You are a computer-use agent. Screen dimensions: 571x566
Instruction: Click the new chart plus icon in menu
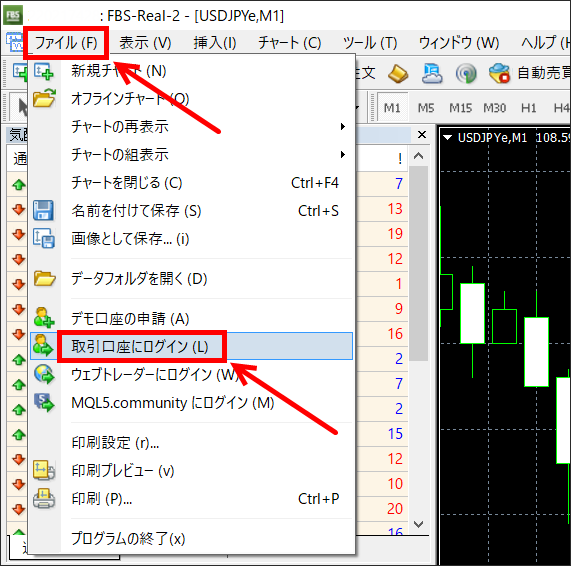point(44,71)
